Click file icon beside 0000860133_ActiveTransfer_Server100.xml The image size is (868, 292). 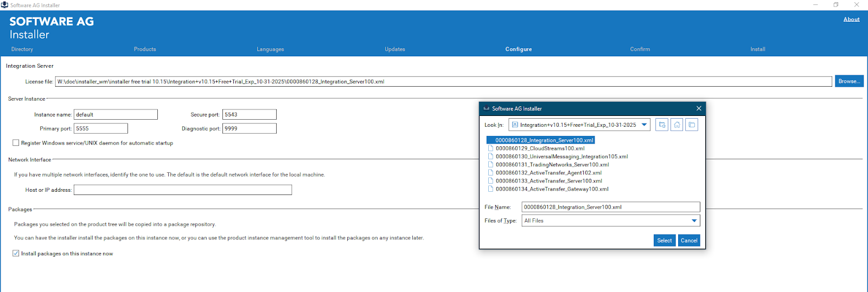pos(490,180)
